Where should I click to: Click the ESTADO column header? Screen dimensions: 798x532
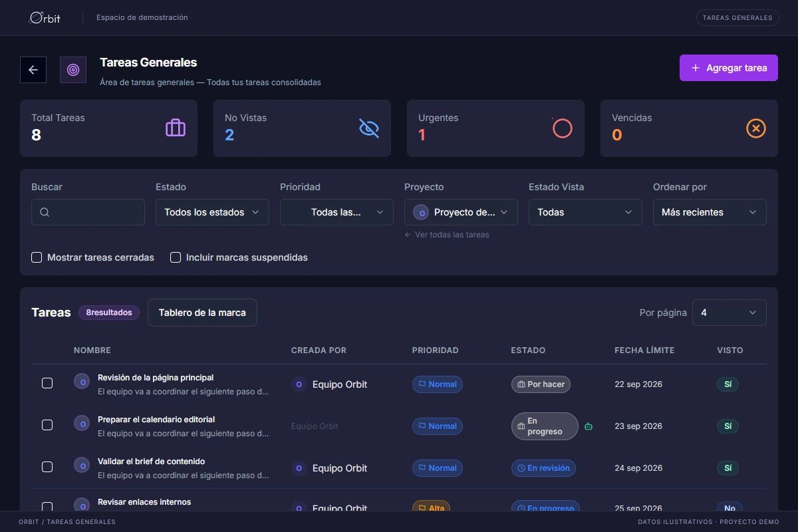528,350
